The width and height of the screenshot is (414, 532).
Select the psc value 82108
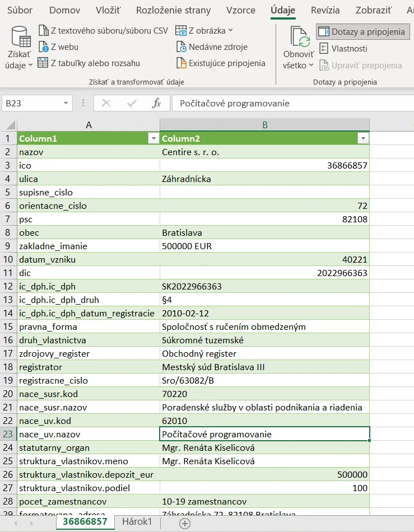(x=264, y=219)
